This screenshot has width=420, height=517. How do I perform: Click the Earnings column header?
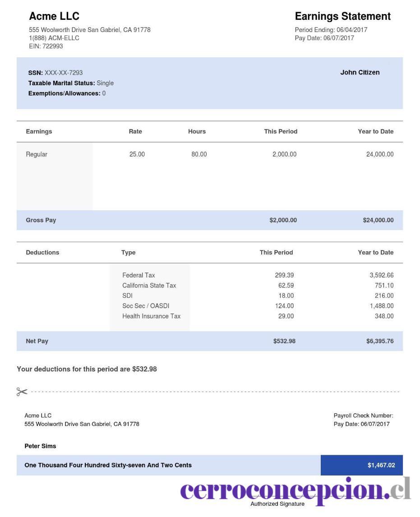pyautogui.click(x=39, y=131)
